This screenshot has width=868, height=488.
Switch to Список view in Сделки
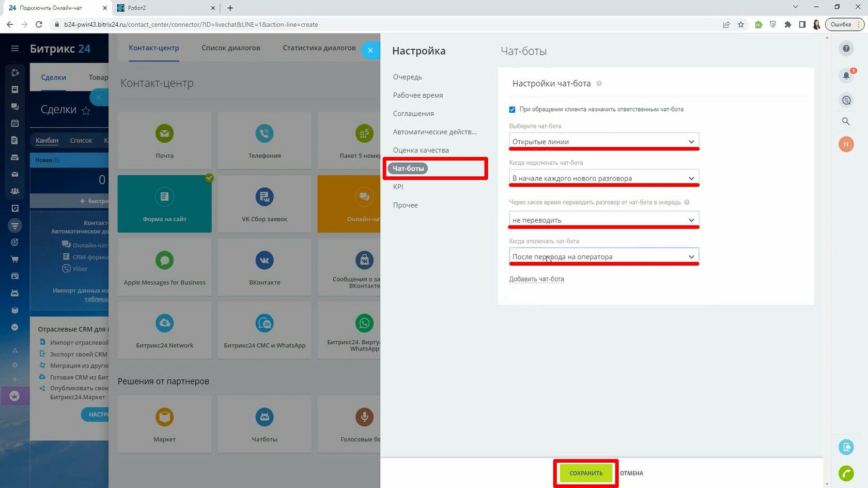[x=81, y=141]
